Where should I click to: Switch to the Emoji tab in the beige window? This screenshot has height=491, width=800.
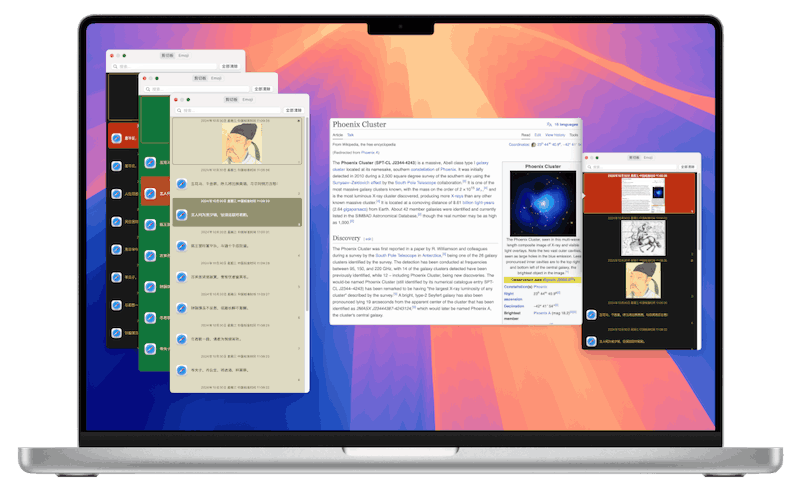tap(247, 99)
